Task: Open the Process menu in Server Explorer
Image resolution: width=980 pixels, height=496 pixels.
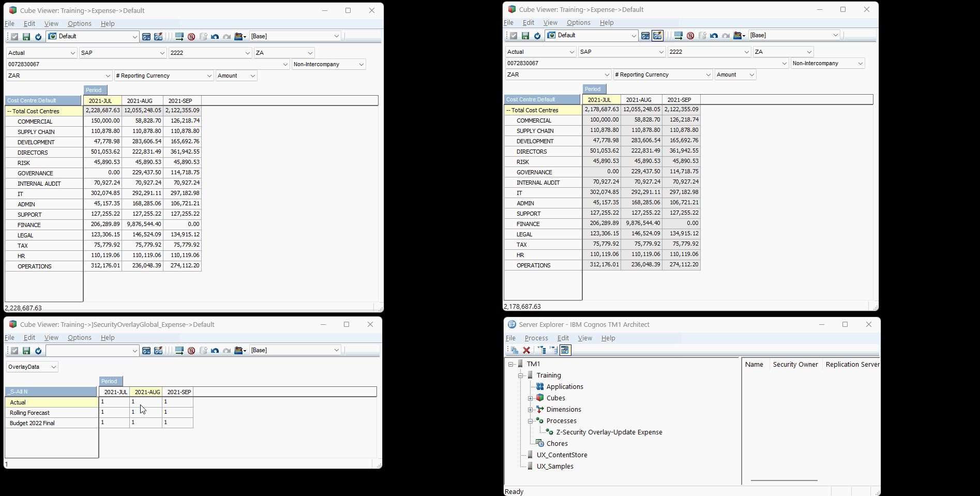Action: pyautogui.click(x=536, y=338)
